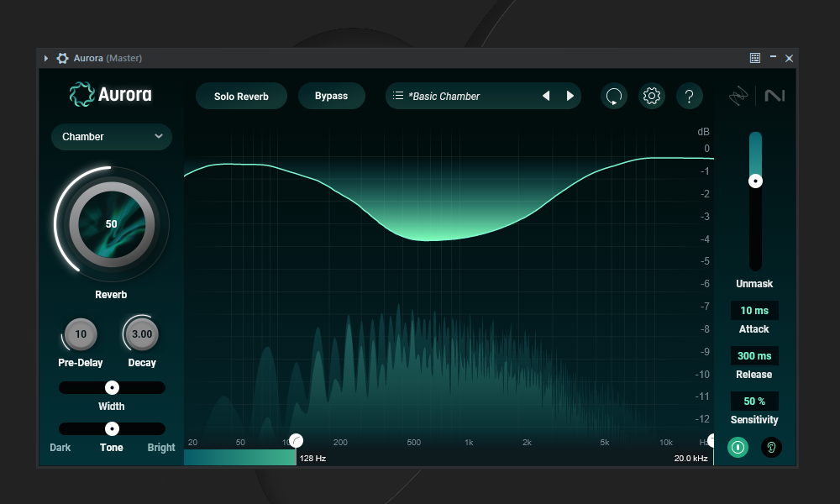Advance to the next preset with right arrow

tap(570, 96)
